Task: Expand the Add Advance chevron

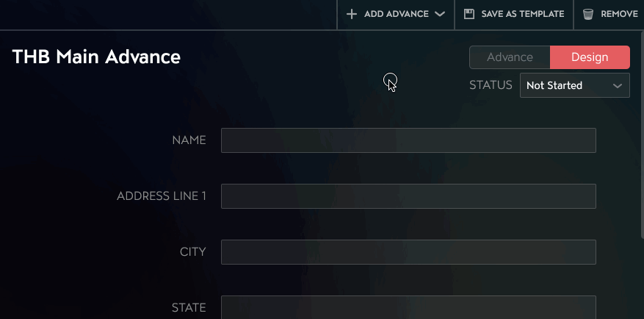Action: [x=440, y=14]
